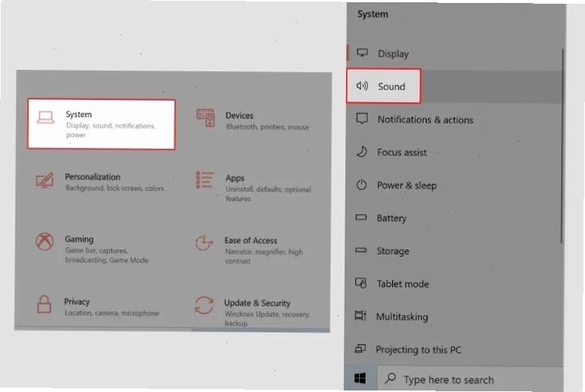Select Tablet mode in the sidebar
Screen dimensions: 585x392
click(454, 283)
